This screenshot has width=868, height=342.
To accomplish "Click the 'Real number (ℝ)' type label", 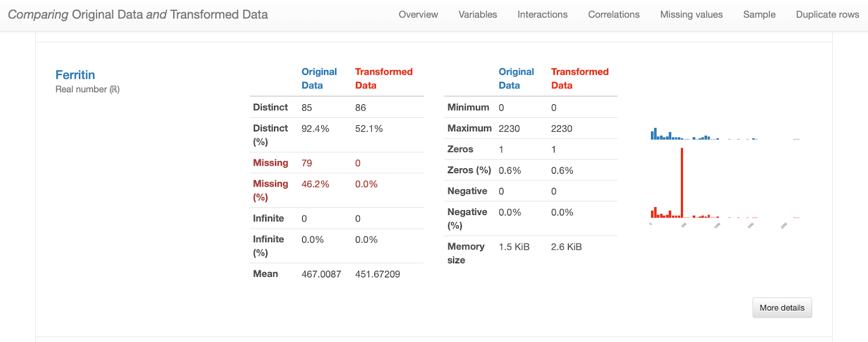I will click(87, 90).
